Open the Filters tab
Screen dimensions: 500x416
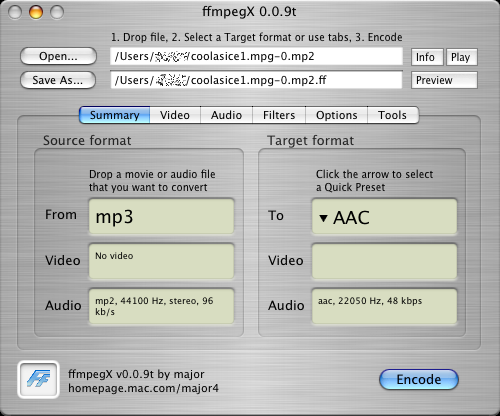[279, 115]
